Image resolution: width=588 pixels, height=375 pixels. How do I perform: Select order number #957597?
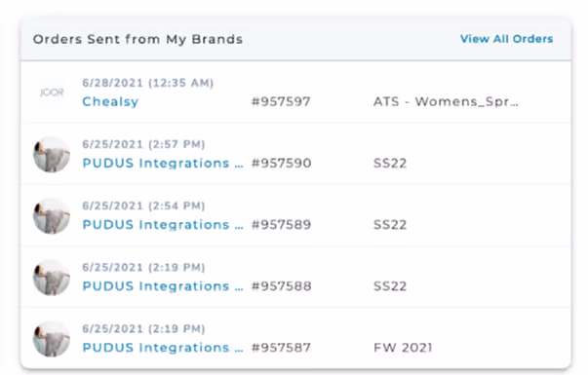coord(281,101)
